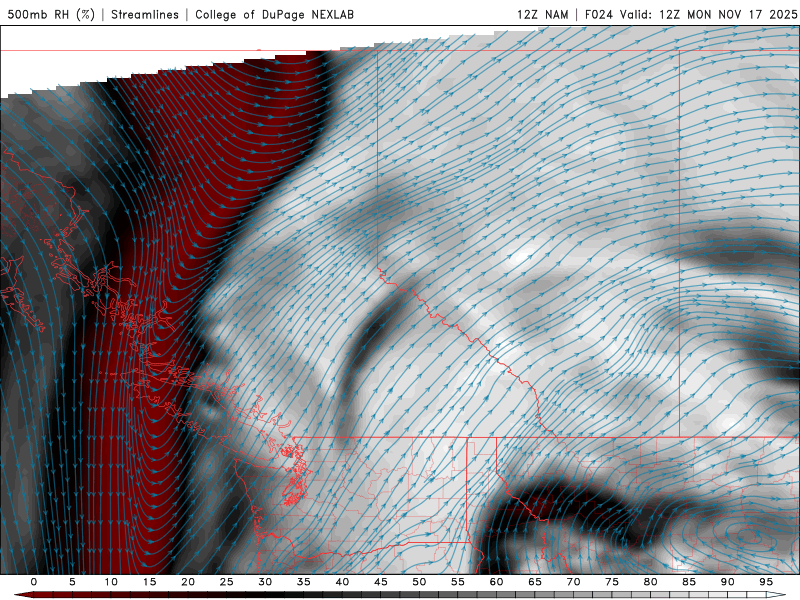The height and width of the screenshot is (600, 800).
Task: Click the '15' colorbar tick label
Action: 149,582
